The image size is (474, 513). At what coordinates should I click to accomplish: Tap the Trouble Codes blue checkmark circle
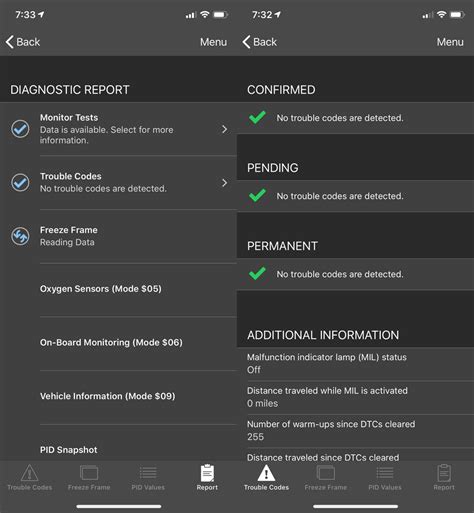(x=20, y=183)
